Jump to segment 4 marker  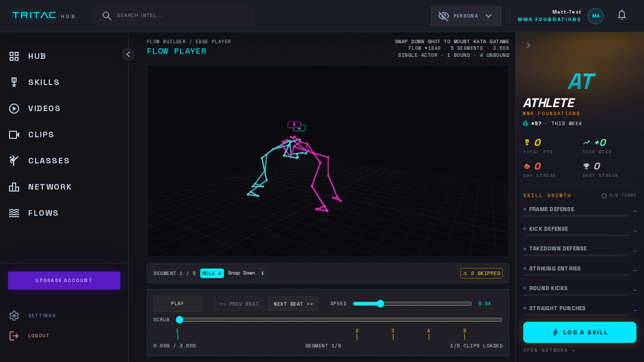(x=429, y=334)
